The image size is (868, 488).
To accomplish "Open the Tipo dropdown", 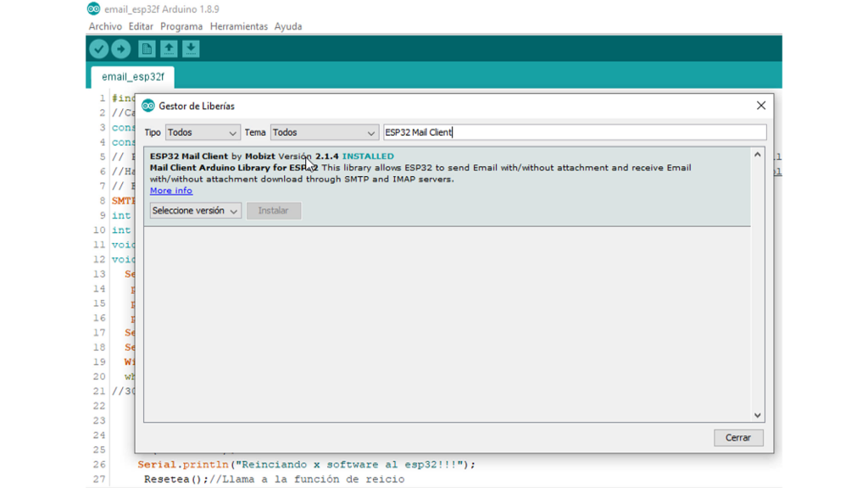I will [203, 133].
